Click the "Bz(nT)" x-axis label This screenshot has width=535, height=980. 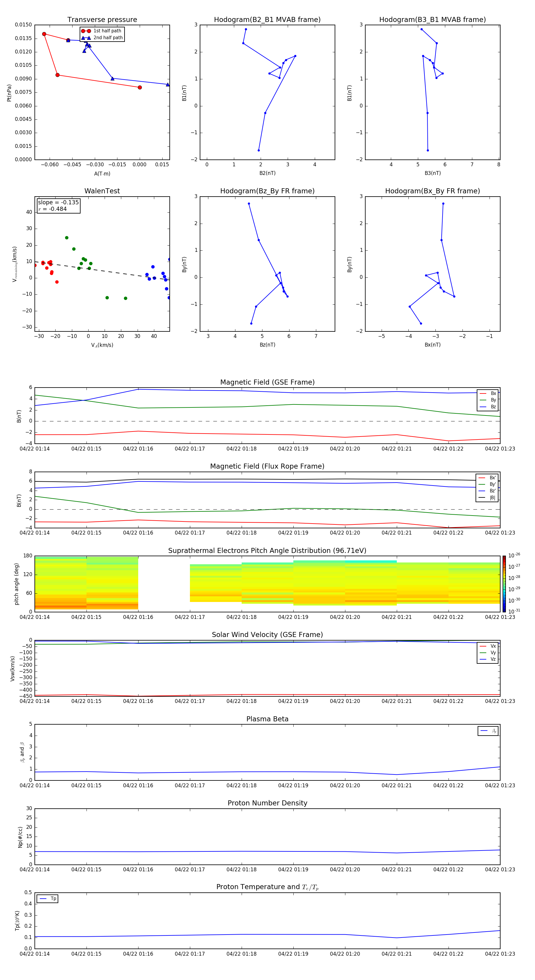(267, 345)
